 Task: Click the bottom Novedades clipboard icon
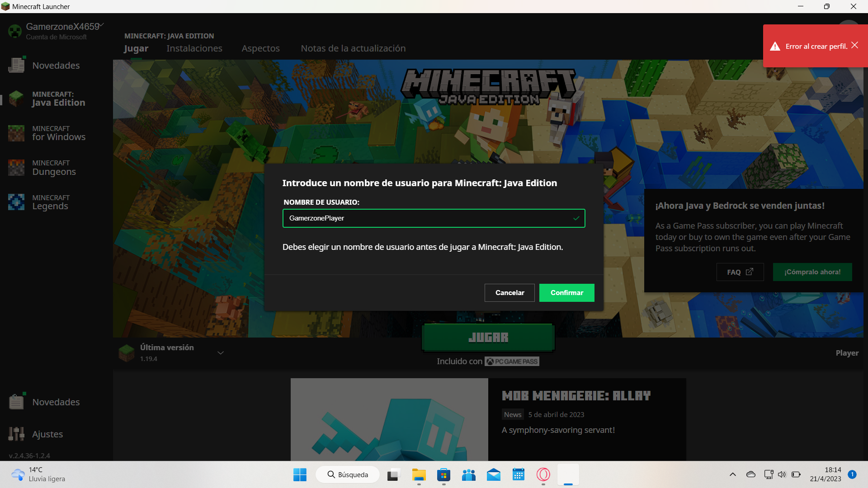(16, 402)
